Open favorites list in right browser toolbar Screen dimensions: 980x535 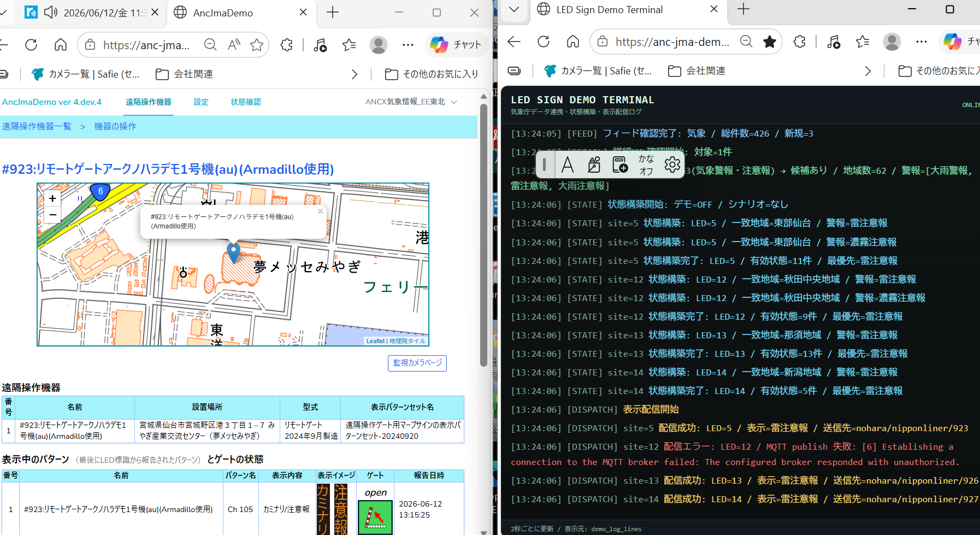[x=863, y=42]
